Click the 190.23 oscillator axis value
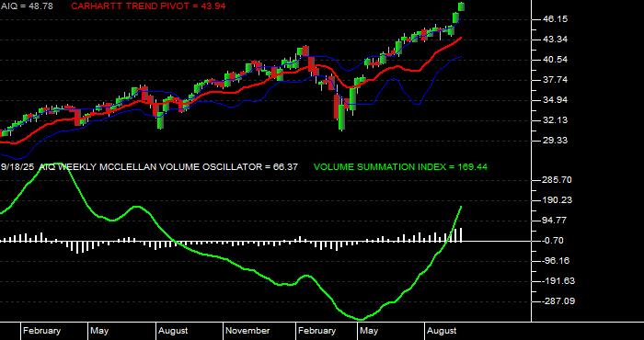Viewport: 644px width, 340px height. (x=558, y=200)
